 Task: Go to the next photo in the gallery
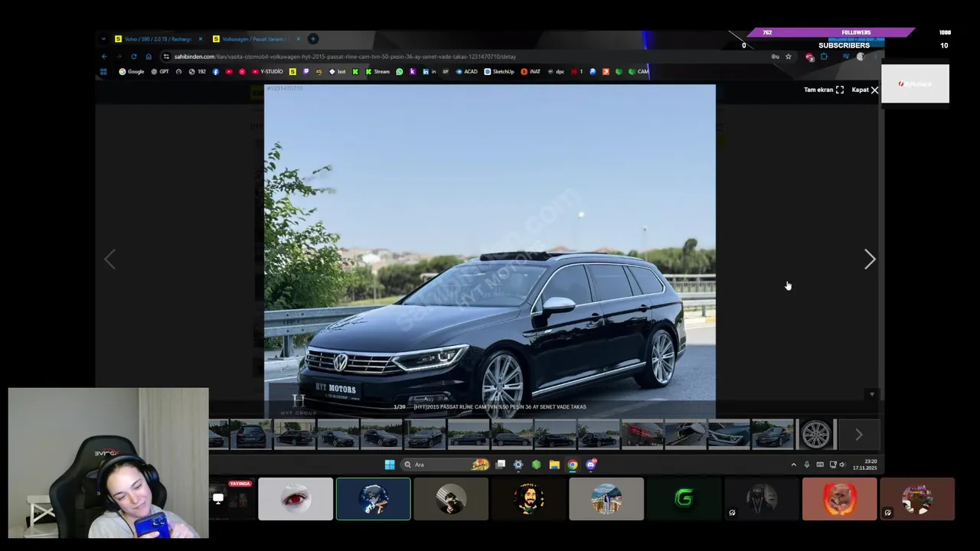[x=869, y=259]
